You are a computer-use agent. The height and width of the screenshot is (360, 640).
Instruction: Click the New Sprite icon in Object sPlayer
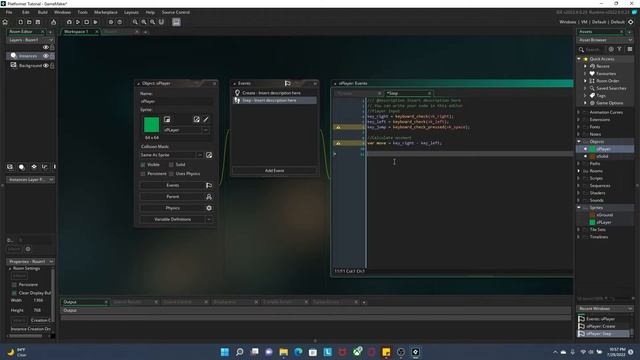click(167, 119)
